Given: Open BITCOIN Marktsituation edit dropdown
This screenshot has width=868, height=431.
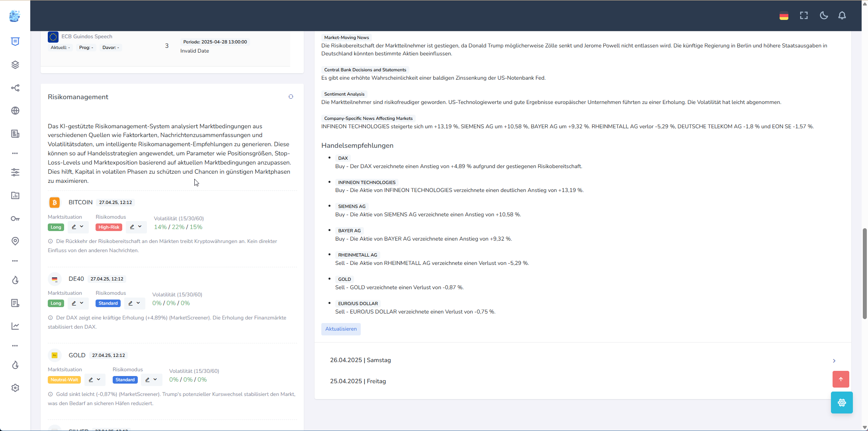Looking at the screenshot, I should pos(78,227).
